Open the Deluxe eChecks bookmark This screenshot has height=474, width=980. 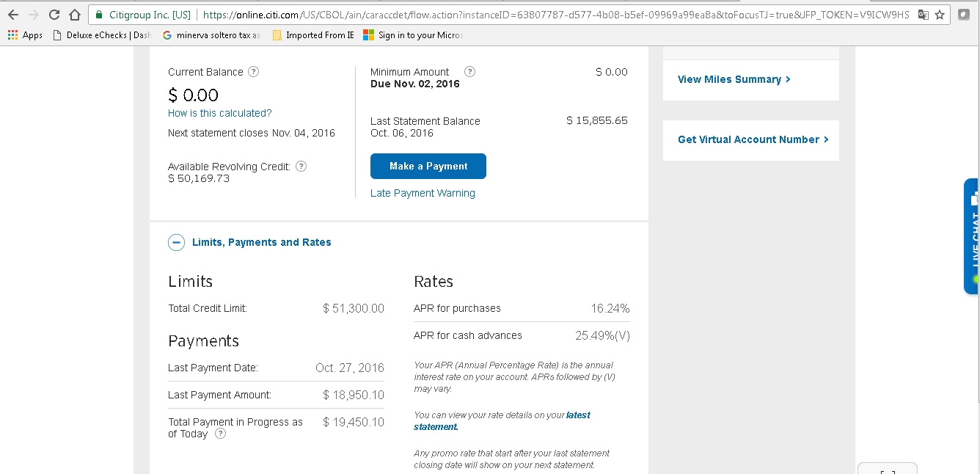click(x=100, y=35)
